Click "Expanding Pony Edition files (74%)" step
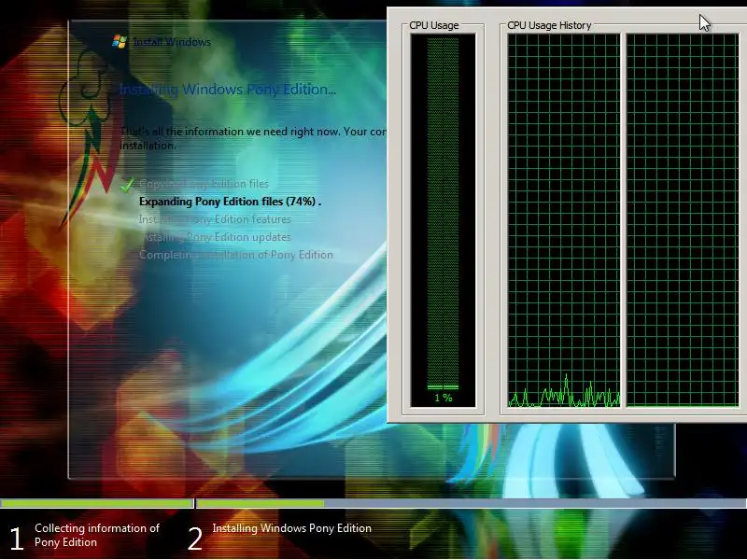The image size is (747, 560). click(230, 202)
